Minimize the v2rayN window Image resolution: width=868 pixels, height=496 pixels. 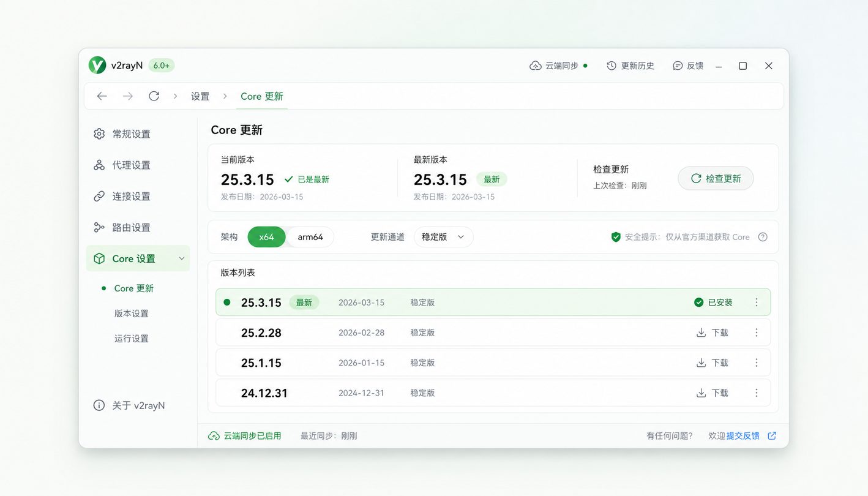tap(719, 66)
